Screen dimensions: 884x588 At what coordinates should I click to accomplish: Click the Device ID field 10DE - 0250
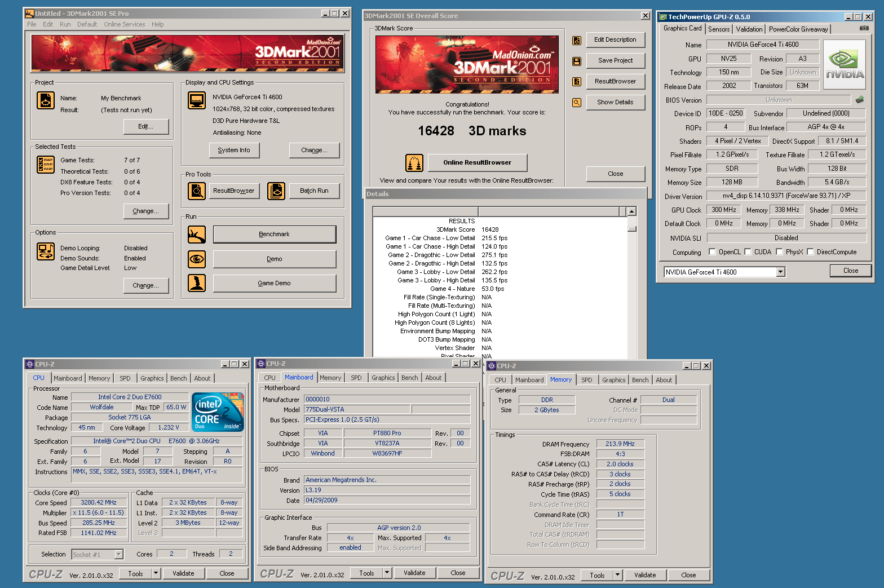(726, 113)
